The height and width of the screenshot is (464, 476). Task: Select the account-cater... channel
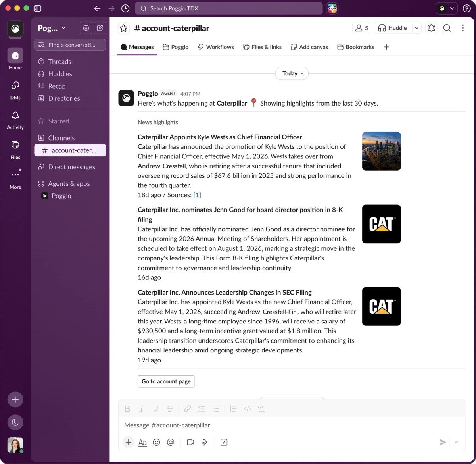pyautogui.click(x=70, y=150)
